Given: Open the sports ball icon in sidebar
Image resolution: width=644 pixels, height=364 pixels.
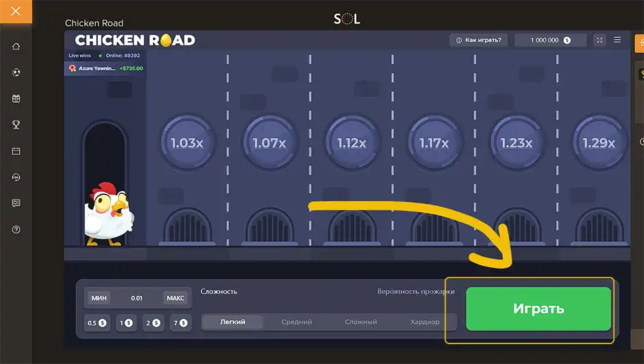Looking at the screenshot, I should pos(16,72).
